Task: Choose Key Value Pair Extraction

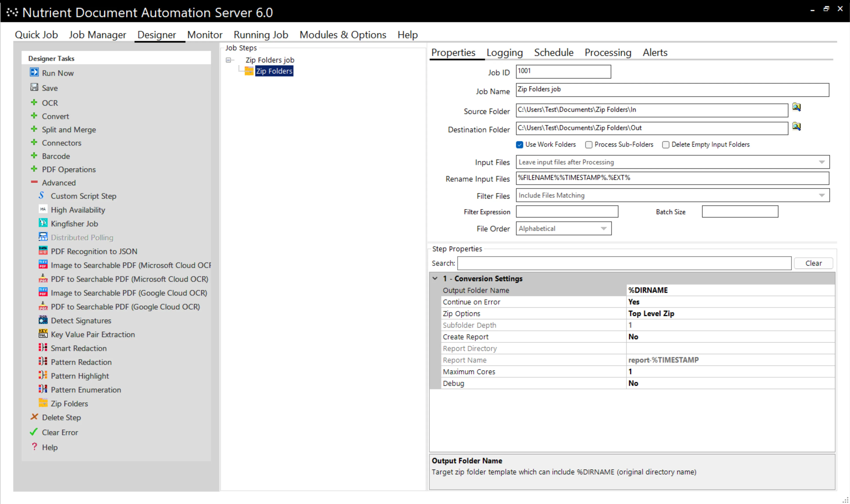Action: (x=93, y=335)
